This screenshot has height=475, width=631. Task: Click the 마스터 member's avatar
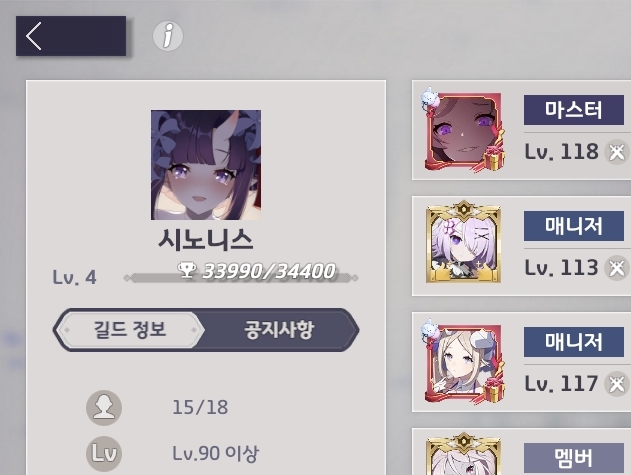(463, 130)
